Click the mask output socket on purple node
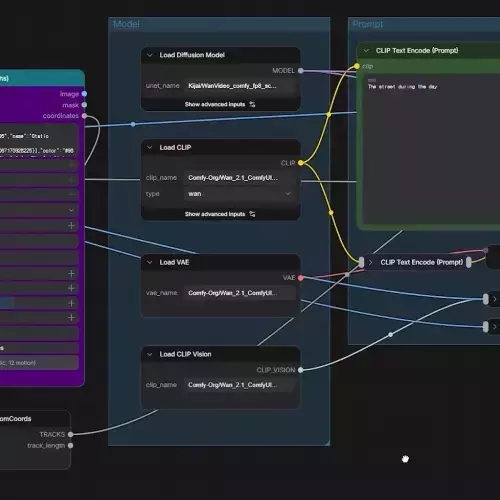The height and width of the screenshot is (500, 500). point(84,105)
